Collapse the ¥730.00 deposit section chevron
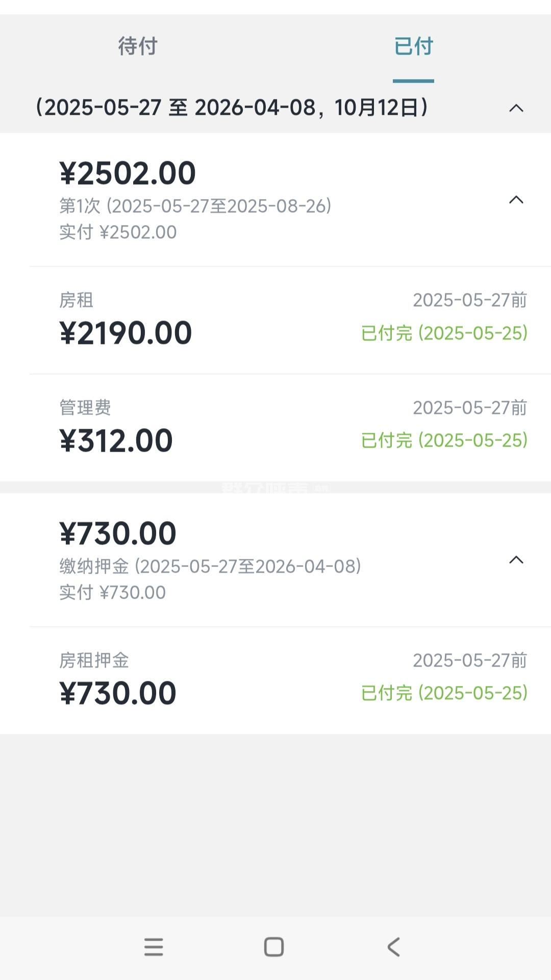551x980 pixels. tap(516, 560)
